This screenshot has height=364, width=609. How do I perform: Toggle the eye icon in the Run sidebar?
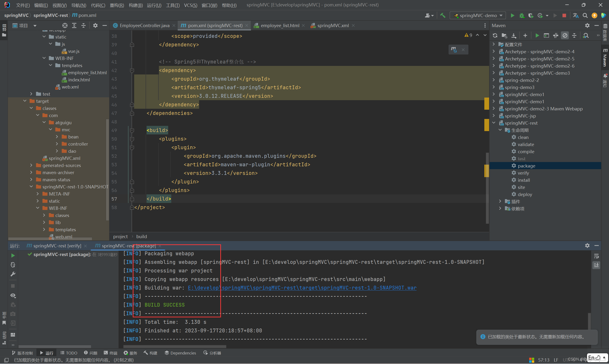click(13, 295)
